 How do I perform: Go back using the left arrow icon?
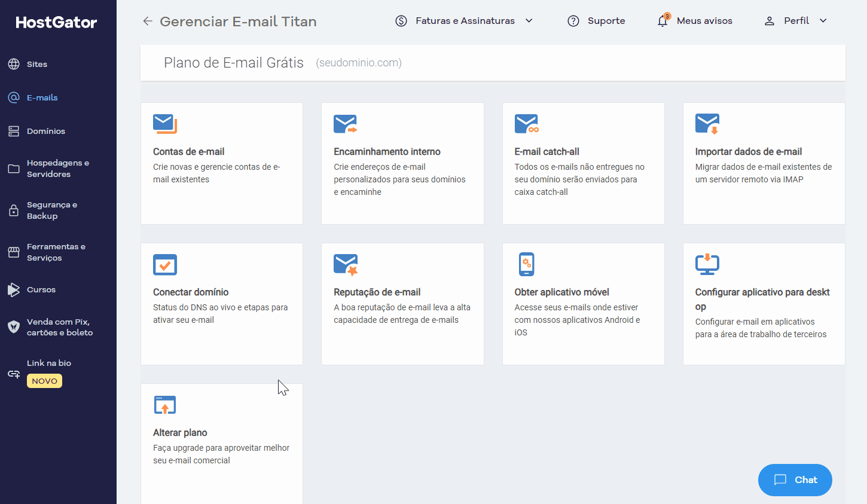coord(148,21)
